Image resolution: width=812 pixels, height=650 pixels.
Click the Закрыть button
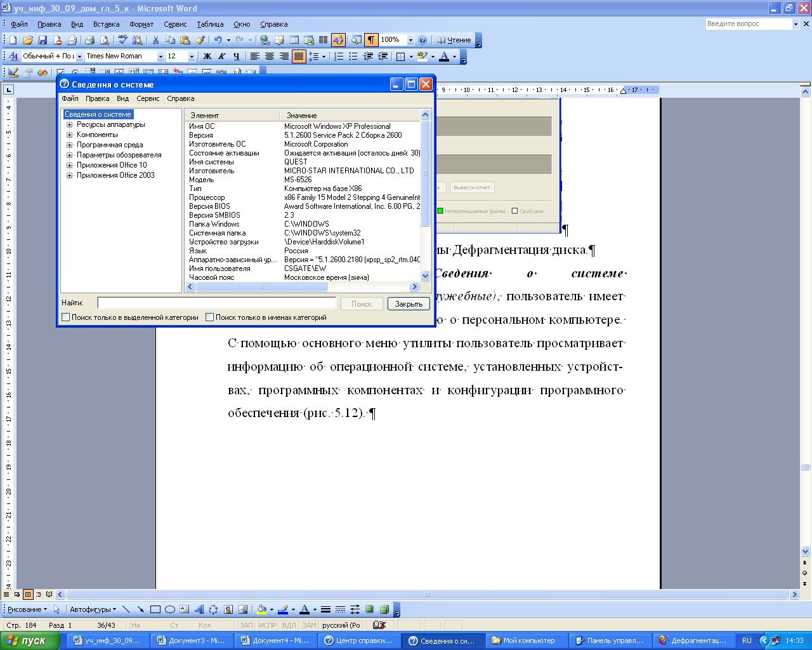tap(409, 304)
